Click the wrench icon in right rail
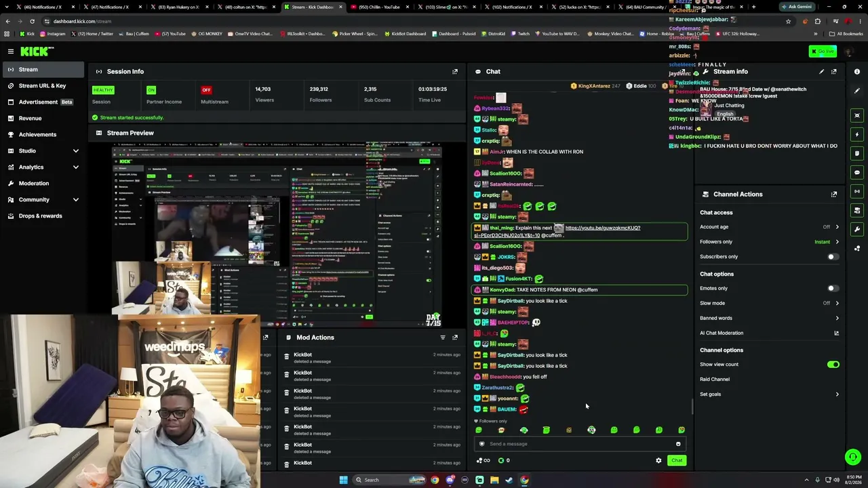This screenshot has width=868, height=488. (x=857, y=229)
